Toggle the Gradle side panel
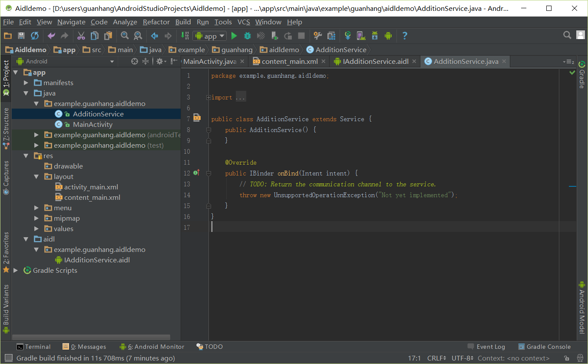The height and width of the screenshot is (364, 588). (x=582, y=75)
